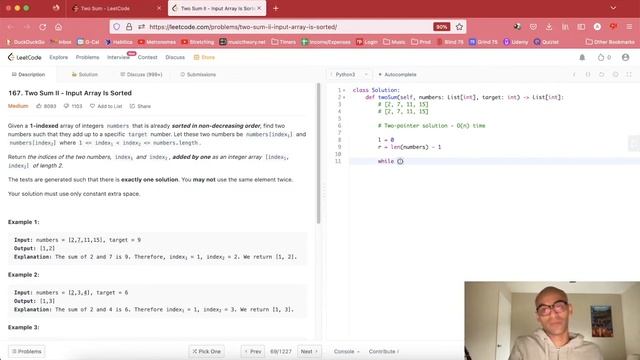Image resolution: width=640 pixels, height=360 pixels.
Task: Open the Habitica bookmark
Action: [119, 42]
